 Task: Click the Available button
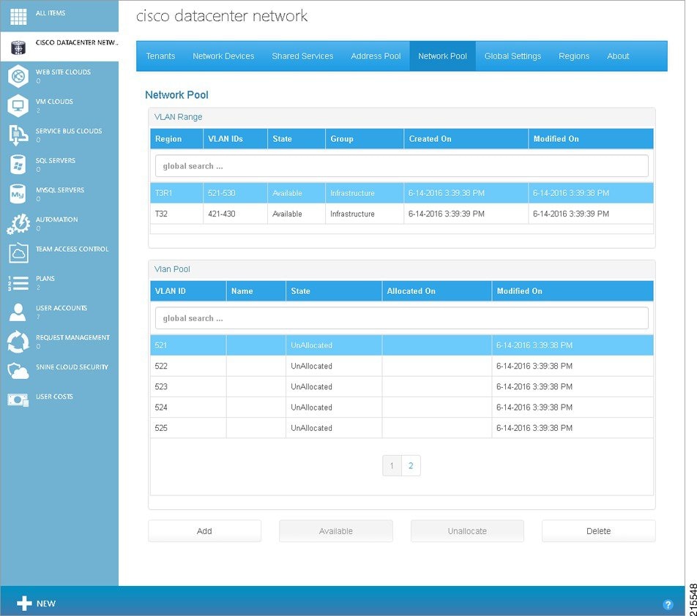[x=336, y=531]
